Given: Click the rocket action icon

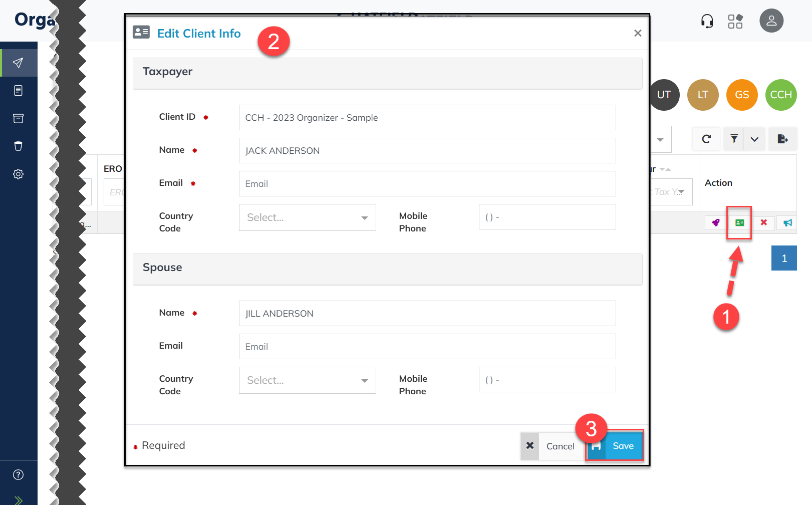Looking at the screenshot, I should (715, 222).
